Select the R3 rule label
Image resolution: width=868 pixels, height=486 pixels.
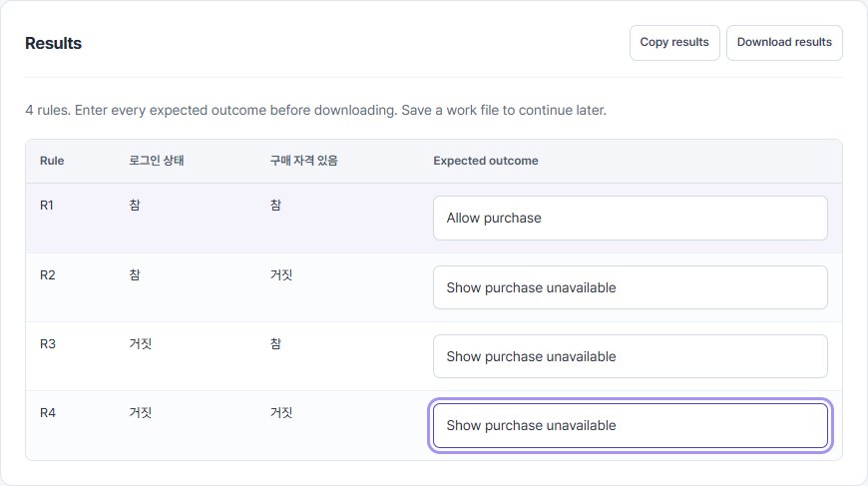pyautogui.click(x=48, y=343)
